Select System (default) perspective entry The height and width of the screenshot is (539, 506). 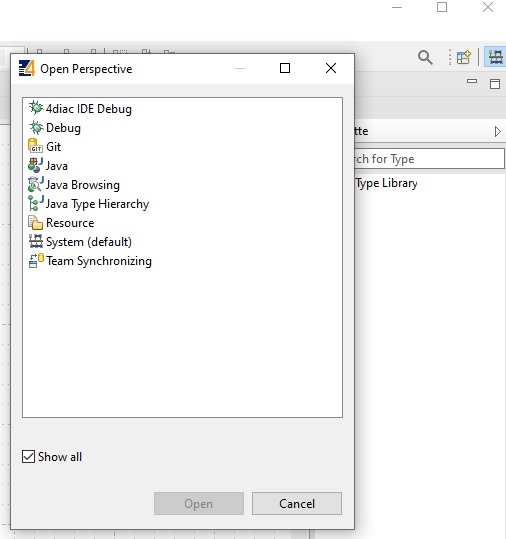click(80, 242)
